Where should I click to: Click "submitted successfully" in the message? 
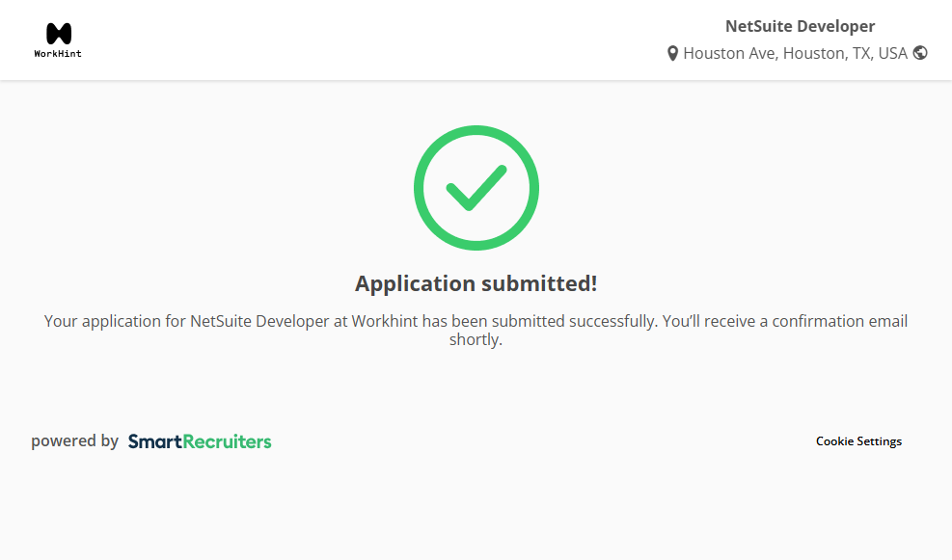click(x=583, y=321)
